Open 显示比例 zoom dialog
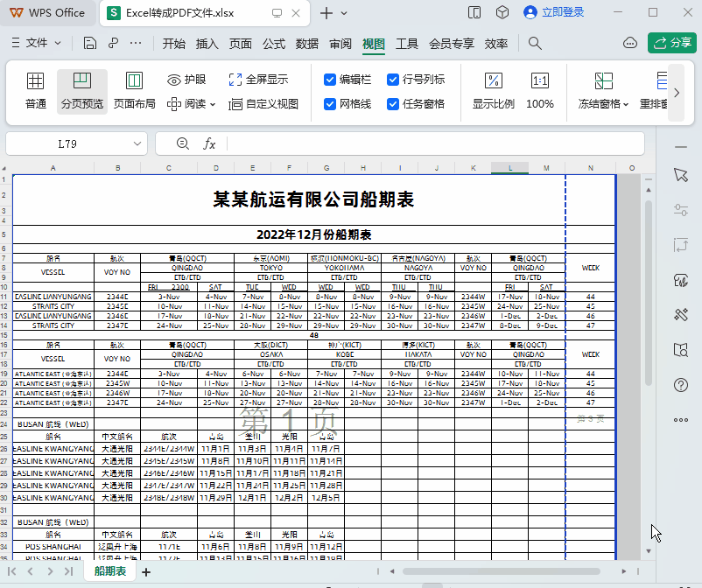Viewport: 702px width, 588px height. 494,92
